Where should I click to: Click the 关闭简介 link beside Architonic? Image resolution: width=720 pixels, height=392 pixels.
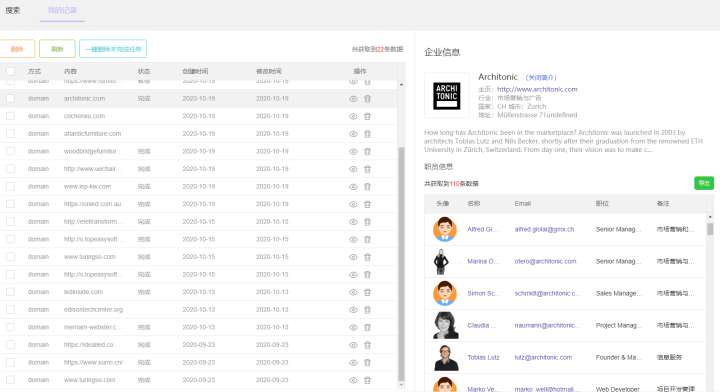point(541,78)
